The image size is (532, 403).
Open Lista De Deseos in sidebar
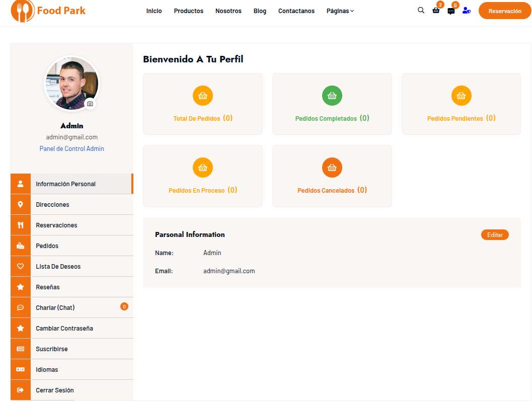tap(58, 267)
